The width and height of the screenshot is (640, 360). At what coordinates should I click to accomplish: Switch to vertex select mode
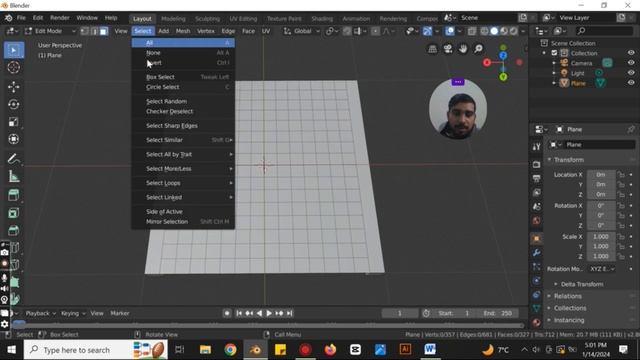coord(84,31)
